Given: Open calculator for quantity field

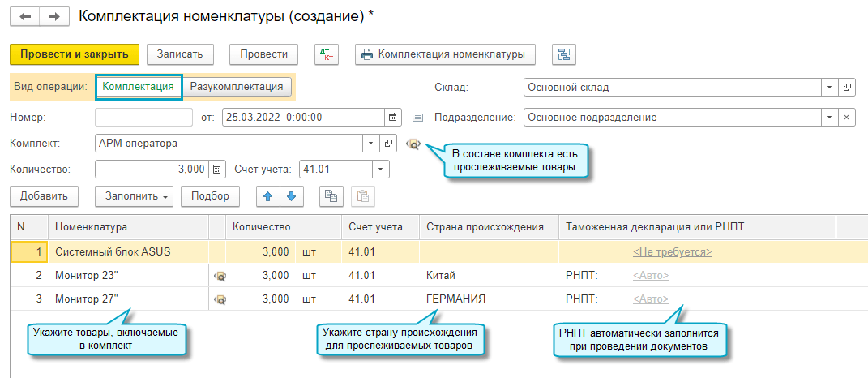Looking at the screenshot, I should click(216, 170).
